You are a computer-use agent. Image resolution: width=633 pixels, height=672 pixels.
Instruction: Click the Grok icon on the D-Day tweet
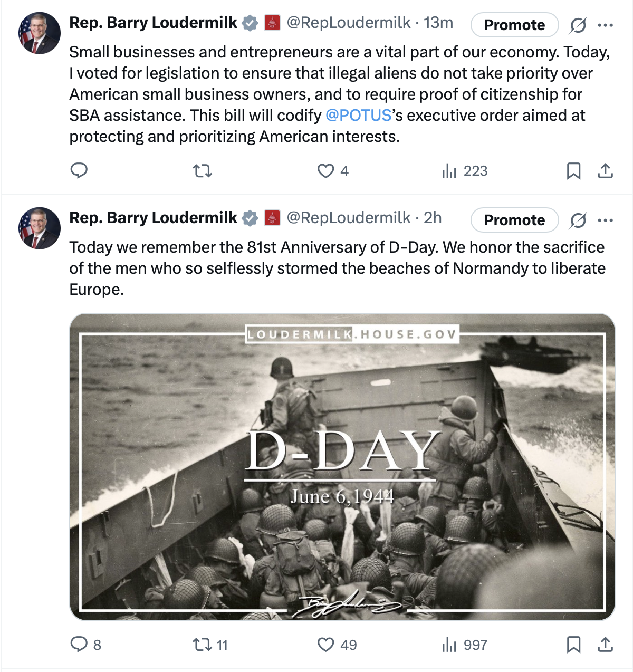tap(578, 220)
